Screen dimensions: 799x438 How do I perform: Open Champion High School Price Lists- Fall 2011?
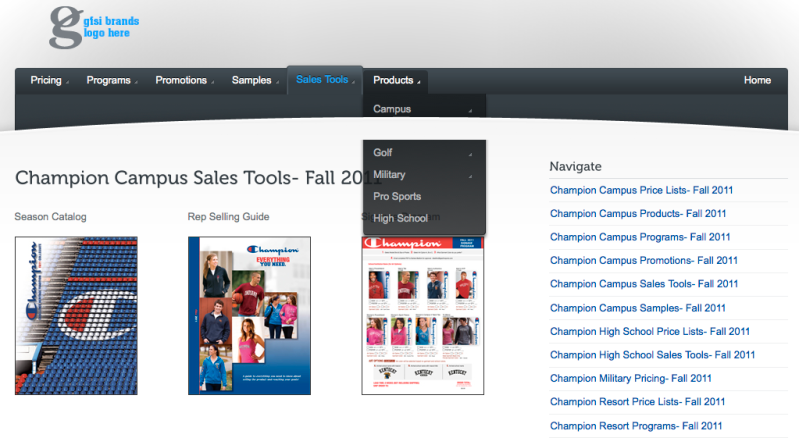650,331
